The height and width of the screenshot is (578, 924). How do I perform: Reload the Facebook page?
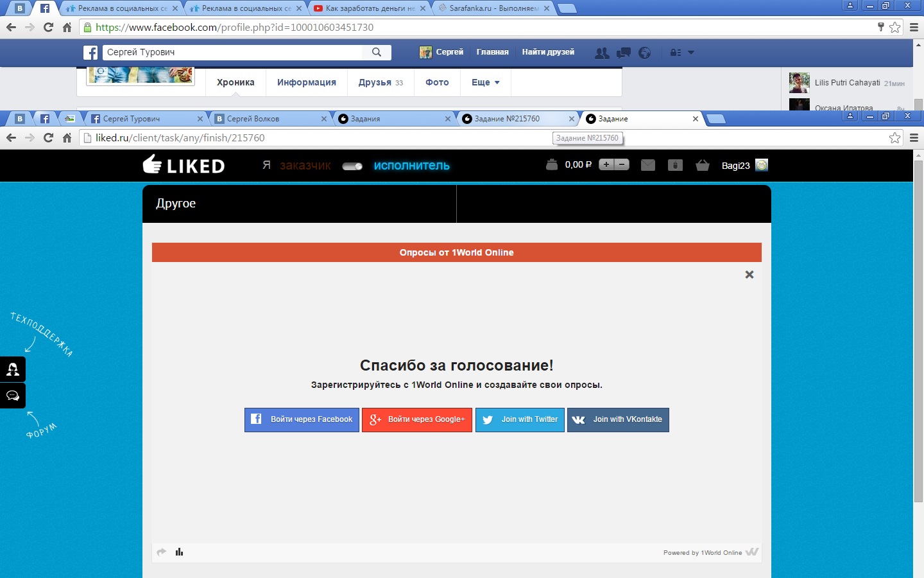48,27
